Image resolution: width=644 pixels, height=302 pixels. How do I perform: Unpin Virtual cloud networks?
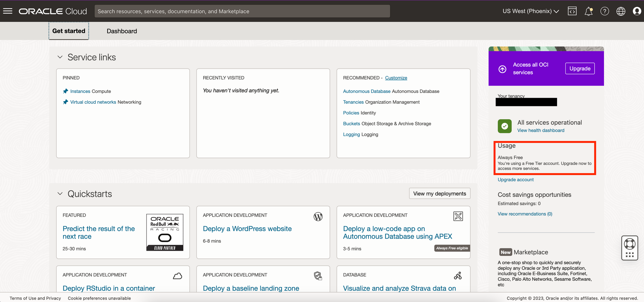click(65, 102)
